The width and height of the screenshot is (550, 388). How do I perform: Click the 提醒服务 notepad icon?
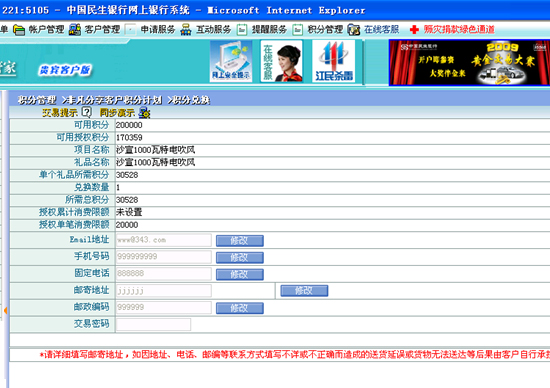click(242, 30)
